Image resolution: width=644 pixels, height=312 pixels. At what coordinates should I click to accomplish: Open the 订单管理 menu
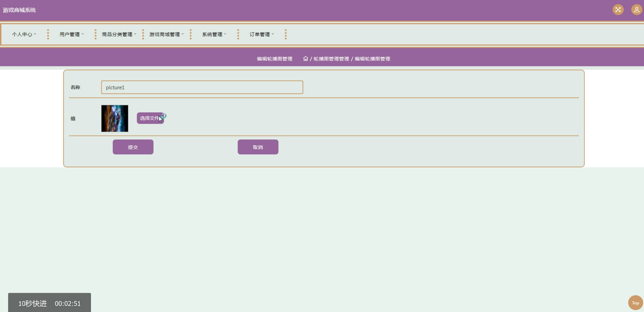262,34
